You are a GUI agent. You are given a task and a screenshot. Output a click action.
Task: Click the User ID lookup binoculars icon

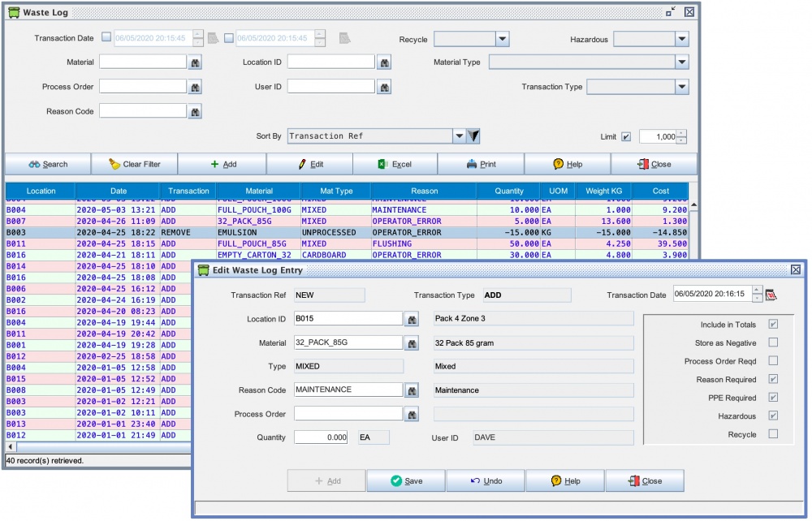[x=383, y=86]
